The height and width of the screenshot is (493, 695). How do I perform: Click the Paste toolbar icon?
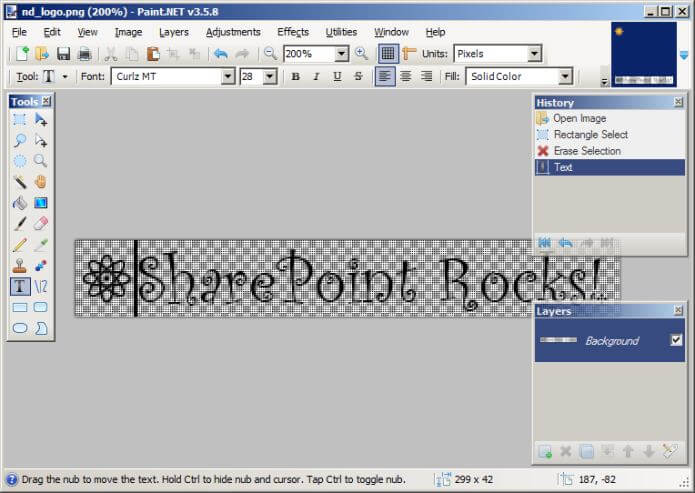pyautogui.click(x=153, y=54)
